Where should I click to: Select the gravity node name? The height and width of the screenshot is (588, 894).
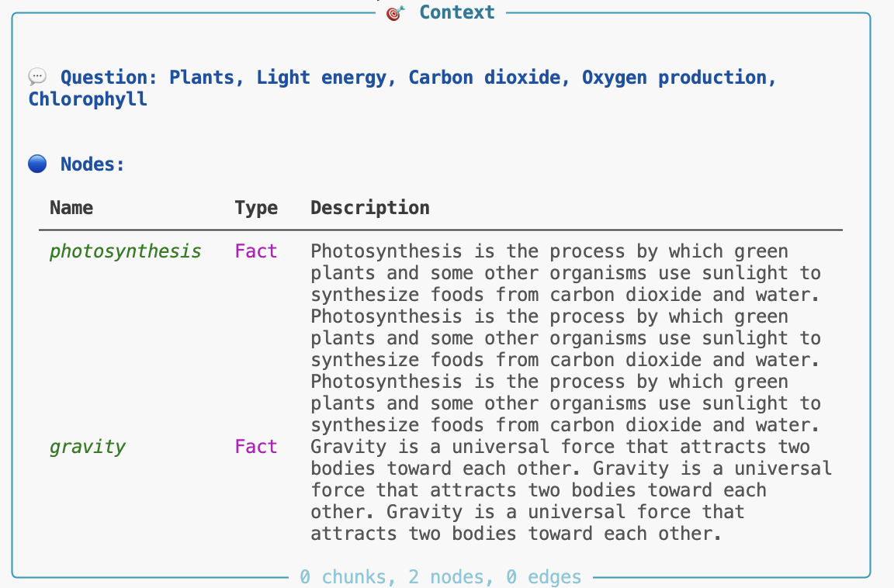click(87, 447)
